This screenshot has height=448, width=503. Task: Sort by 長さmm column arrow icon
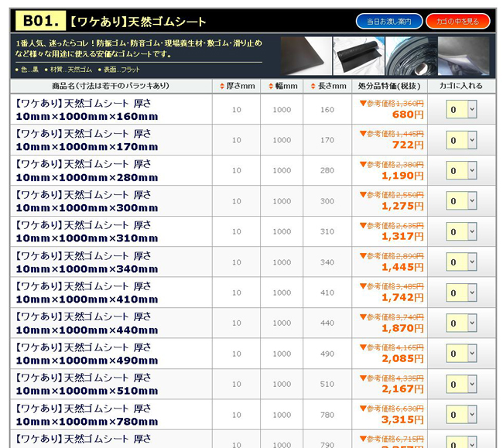(313, 86)
